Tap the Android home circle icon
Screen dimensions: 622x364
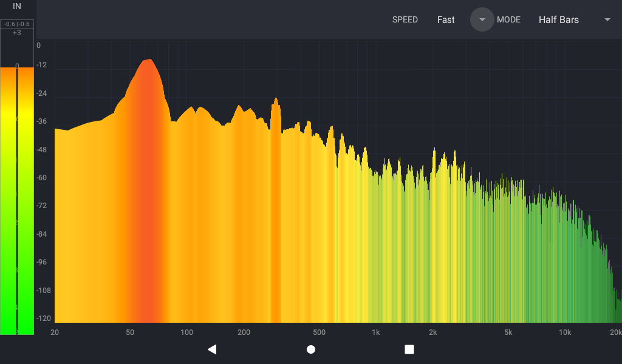pyautogui.click(x=311, y=349)
